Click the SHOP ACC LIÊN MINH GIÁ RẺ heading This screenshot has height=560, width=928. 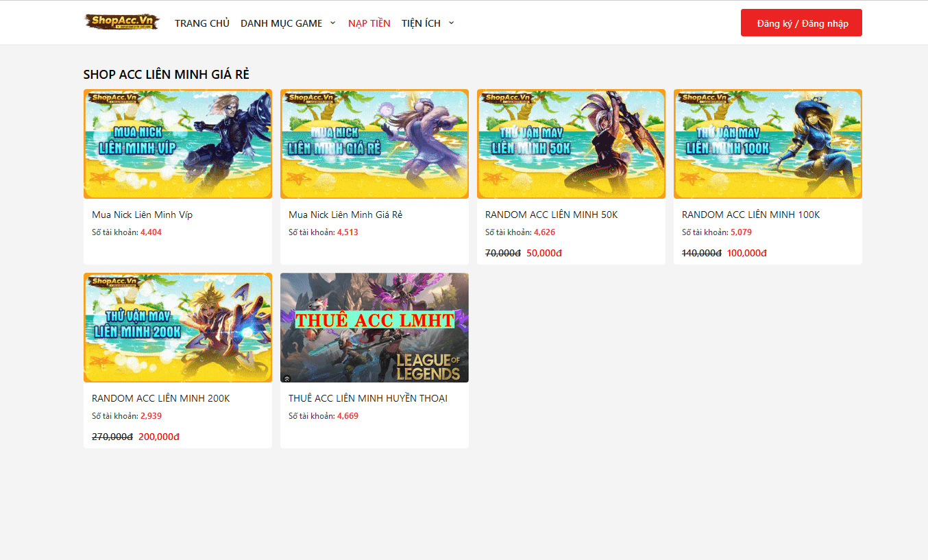[x=166, y=74]
